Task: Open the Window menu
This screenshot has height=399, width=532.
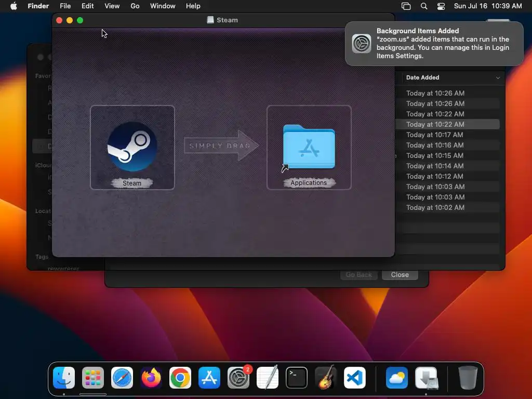Action: [x=163, y=6]
